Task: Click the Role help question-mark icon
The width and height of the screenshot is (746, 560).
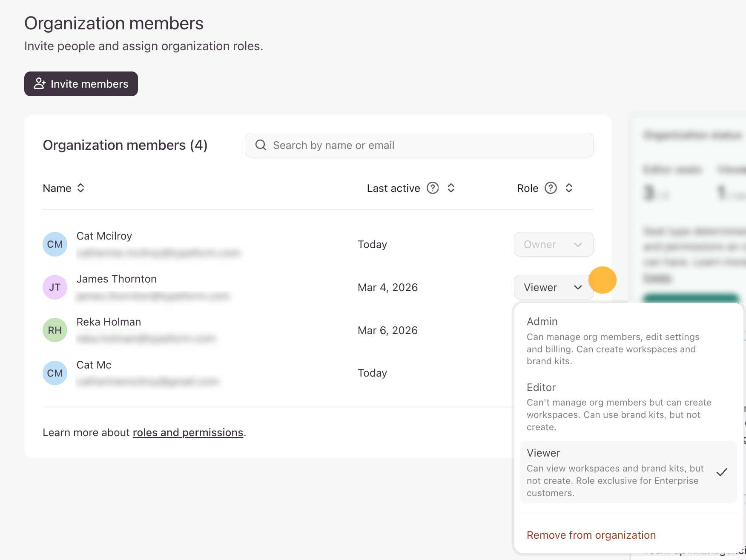Action: (551, 188)
